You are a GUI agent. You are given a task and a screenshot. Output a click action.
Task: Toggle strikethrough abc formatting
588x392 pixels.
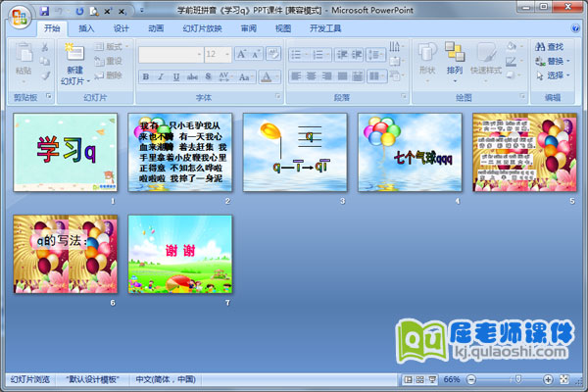pyautogui.click(x=192, y=76)
